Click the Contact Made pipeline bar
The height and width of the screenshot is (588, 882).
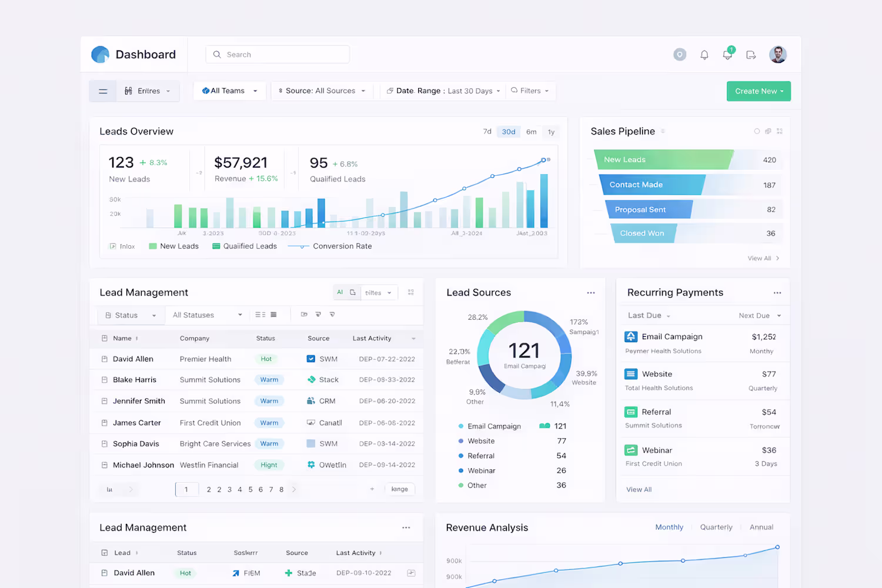(652, 185)
